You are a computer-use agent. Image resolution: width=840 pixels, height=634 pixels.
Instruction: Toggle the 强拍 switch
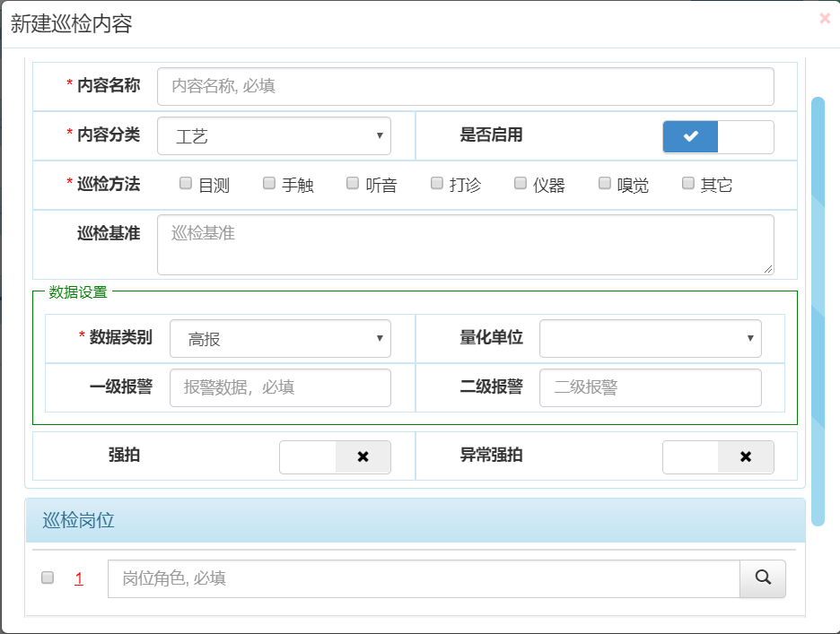[x=335, y=456]
